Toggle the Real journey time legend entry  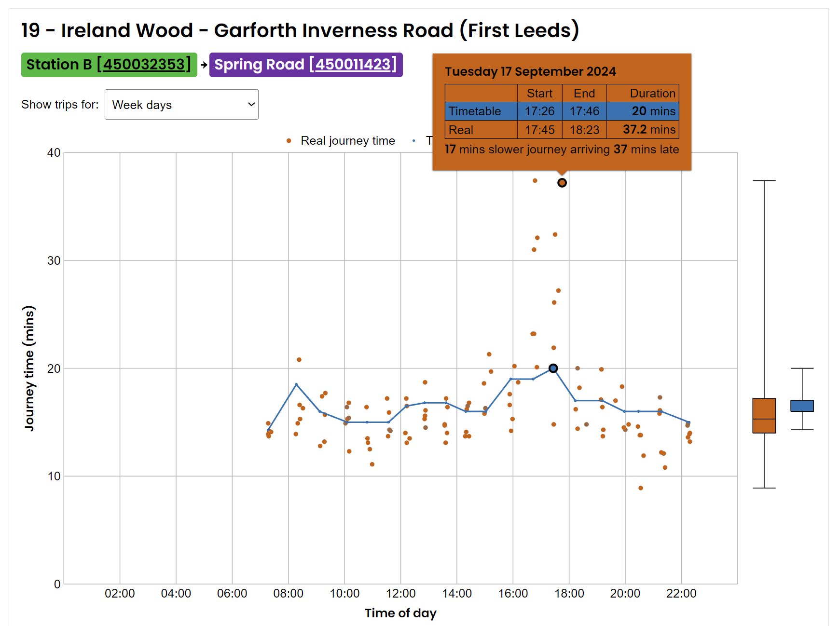[347, 141]
